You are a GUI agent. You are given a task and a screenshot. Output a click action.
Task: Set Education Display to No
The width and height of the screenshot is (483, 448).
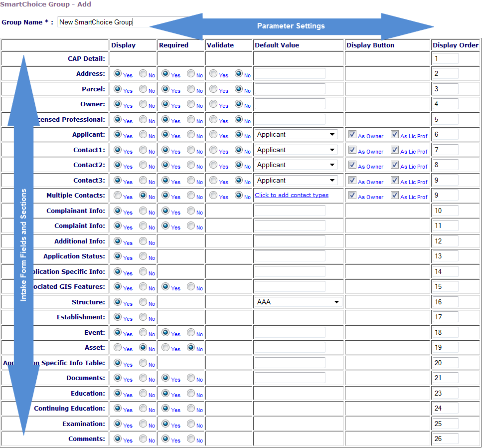click(x=143, y=394)
